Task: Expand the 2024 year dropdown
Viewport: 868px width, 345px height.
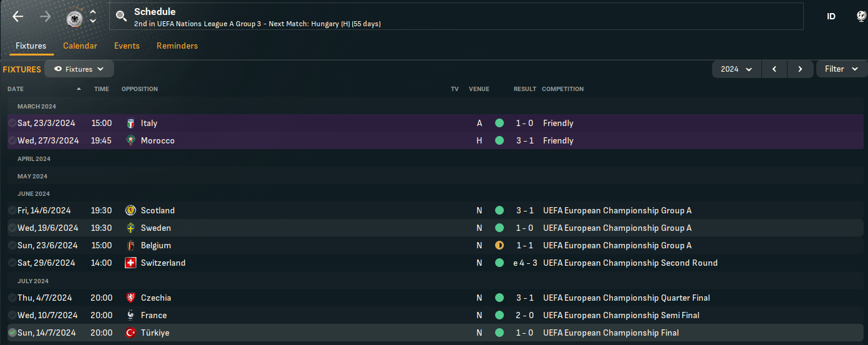Action: [736, 69]
